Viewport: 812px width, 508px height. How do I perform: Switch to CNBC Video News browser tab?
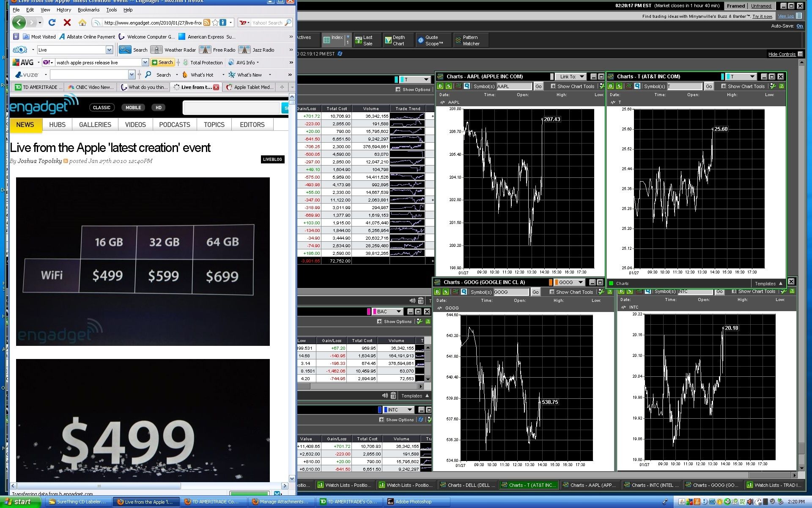point(91,87)
